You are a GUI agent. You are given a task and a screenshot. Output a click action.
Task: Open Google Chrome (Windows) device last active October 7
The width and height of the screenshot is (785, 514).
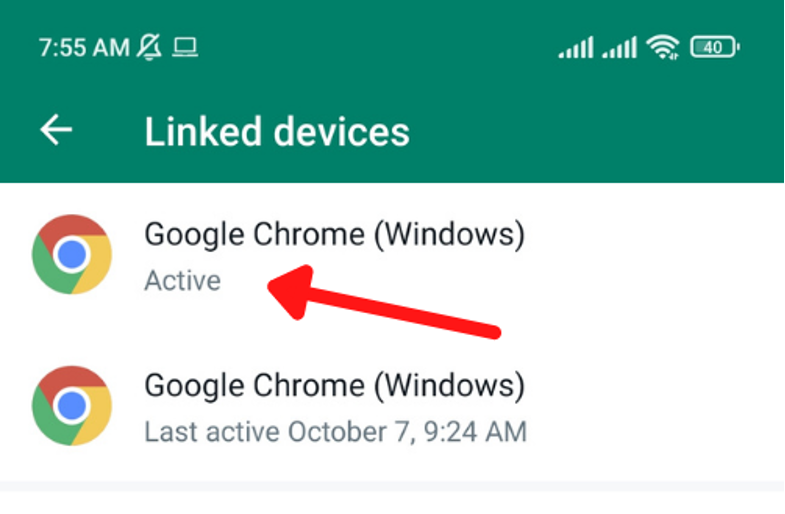coord(334,385)
